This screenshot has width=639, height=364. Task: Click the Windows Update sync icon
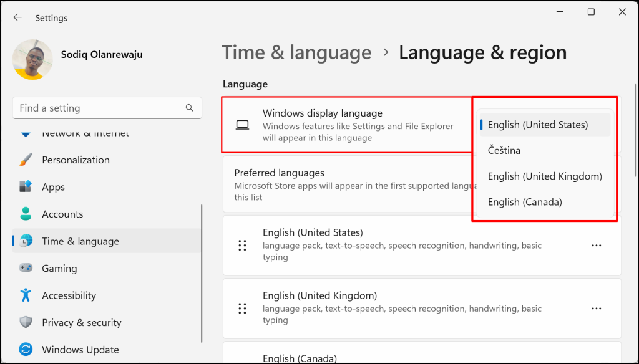point(26,349)
